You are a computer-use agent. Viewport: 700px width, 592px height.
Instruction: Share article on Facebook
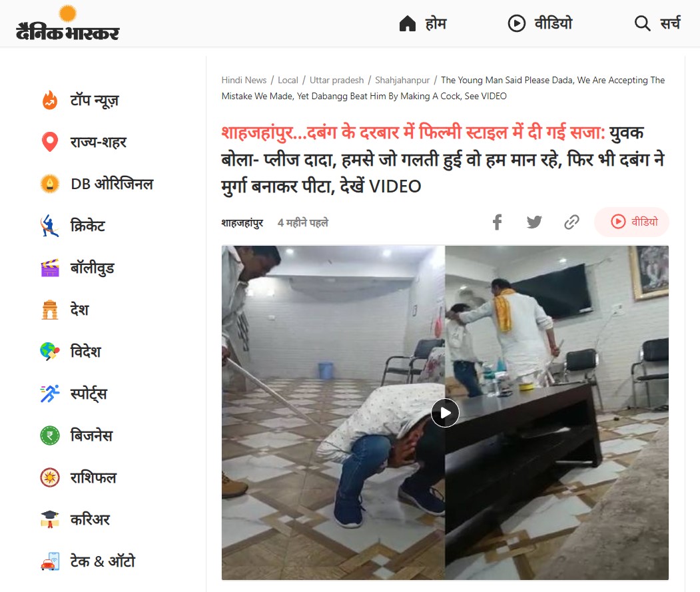(x=498, y=222)
